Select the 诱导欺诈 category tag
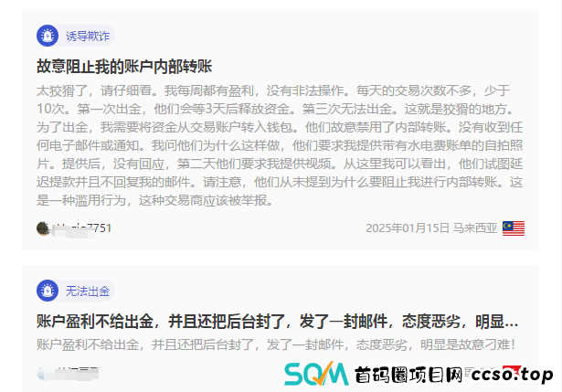 tap(87, 37)
